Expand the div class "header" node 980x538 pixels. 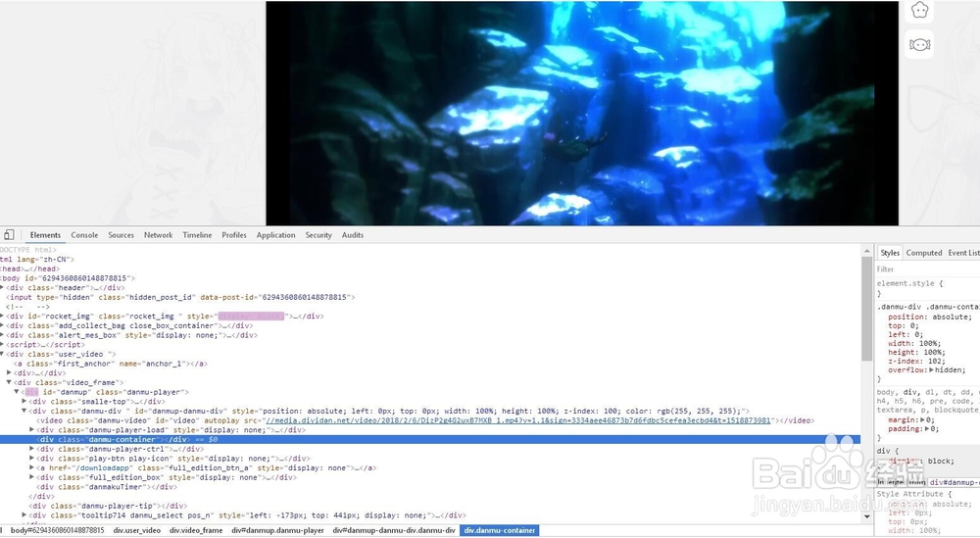coord(2,287)
